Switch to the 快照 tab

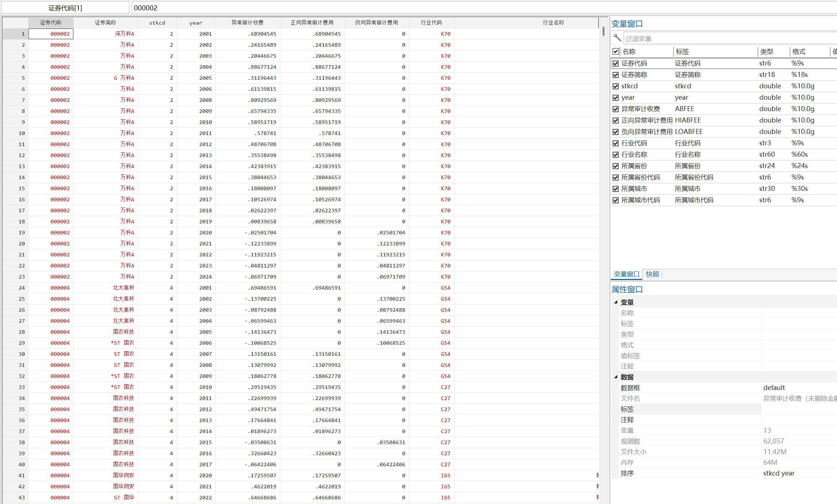pos(652,274)
